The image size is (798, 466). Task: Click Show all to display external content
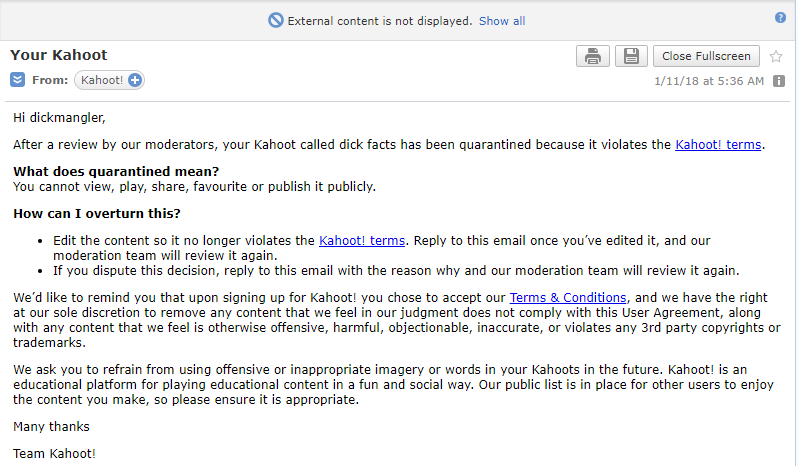point(502,21)
